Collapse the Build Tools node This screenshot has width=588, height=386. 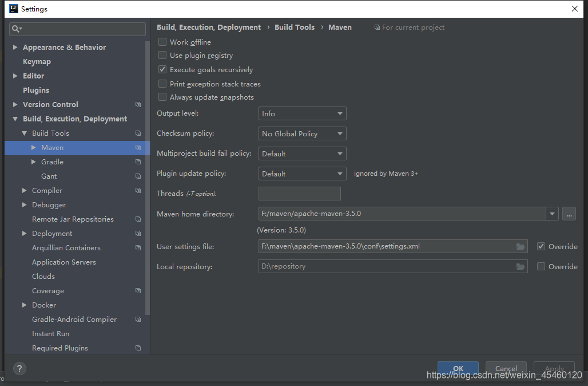(x=25, y=133)
